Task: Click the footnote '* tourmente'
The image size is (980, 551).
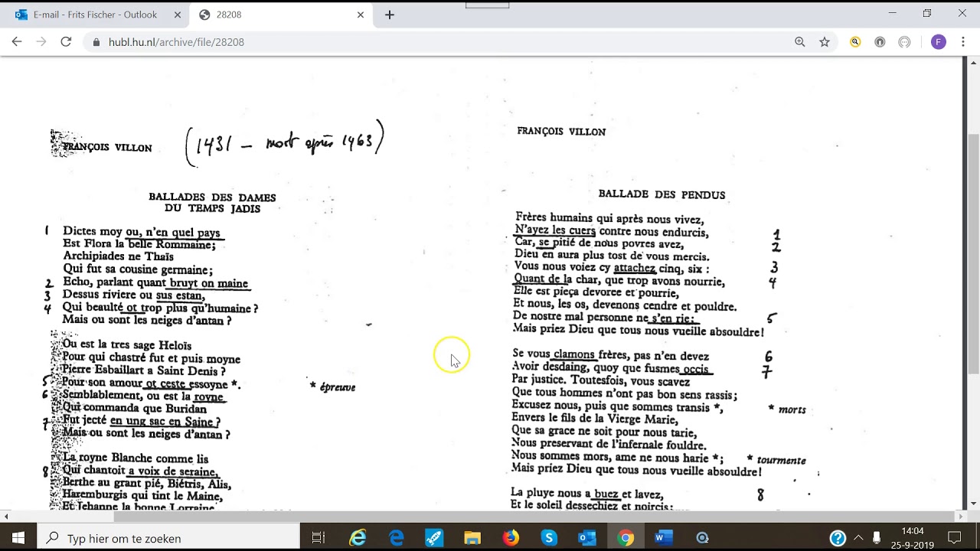Action: point(776,460)
